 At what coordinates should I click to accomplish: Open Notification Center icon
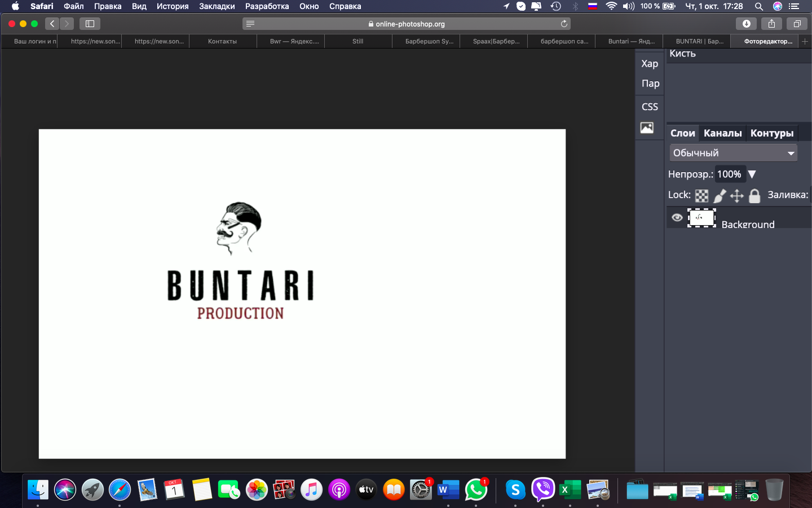pyautogui.click(x=794, y=6)
